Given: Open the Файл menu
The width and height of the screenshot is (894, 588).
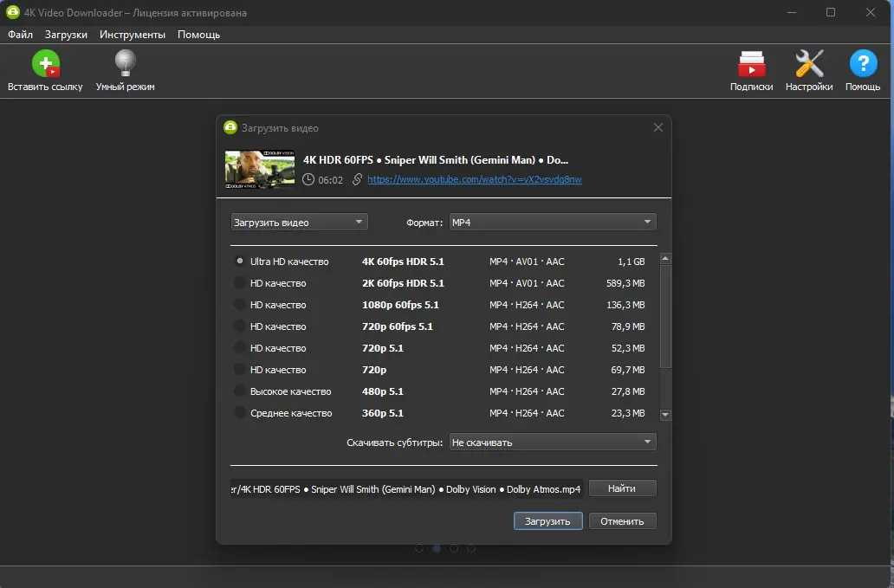Looking at the screenshot, I should [x=20, y=34].
